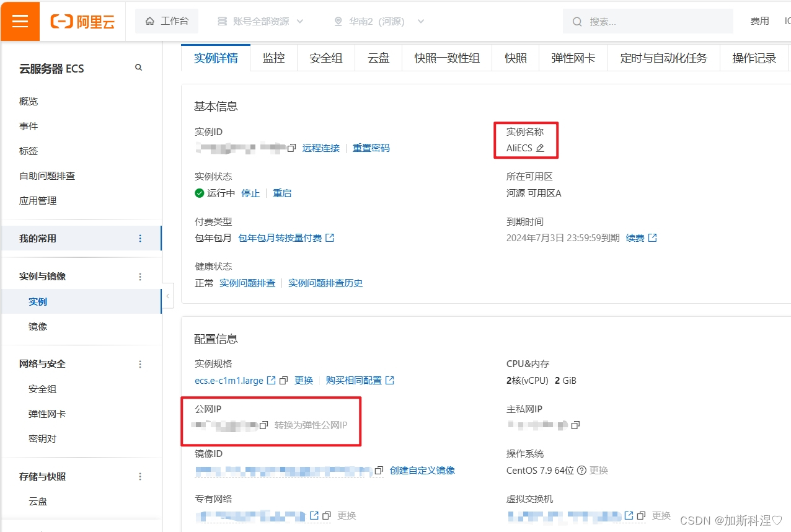The height and width of the screenshot is (532, 791).
Task: Click 停止 instance link
Action: [x=250, y=193]
